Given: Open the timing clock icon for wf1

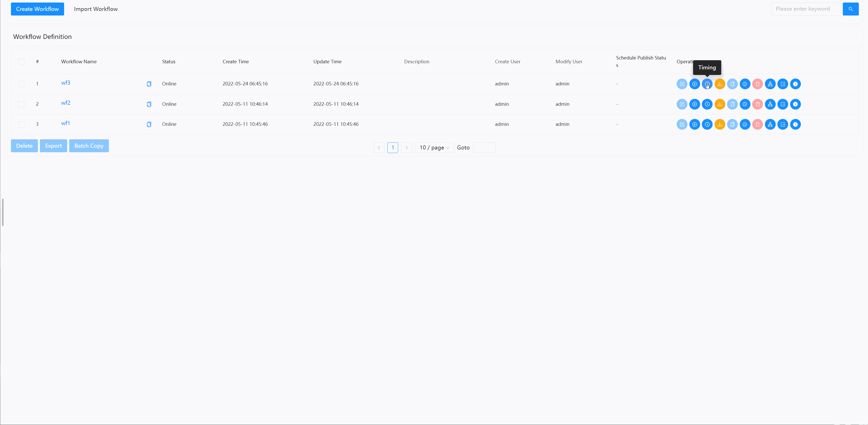Looking at the screenshot, I should click(707, 124).
